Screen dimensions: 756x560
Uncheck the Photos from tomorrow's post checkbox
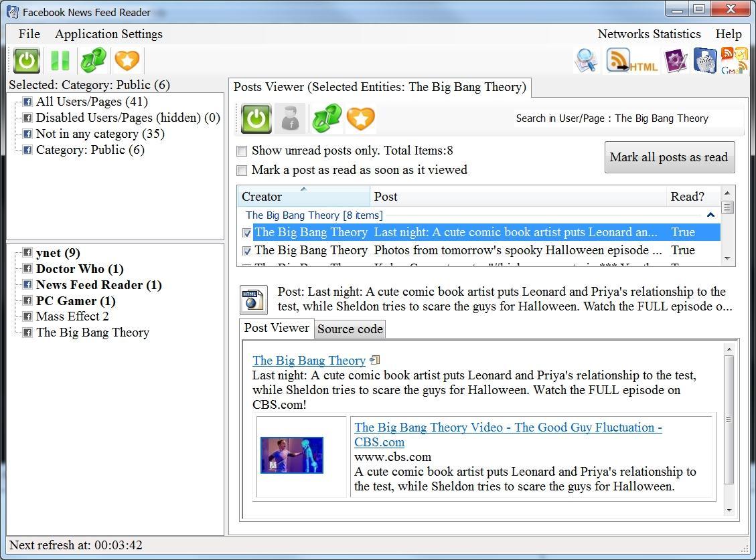pos(247,251)
